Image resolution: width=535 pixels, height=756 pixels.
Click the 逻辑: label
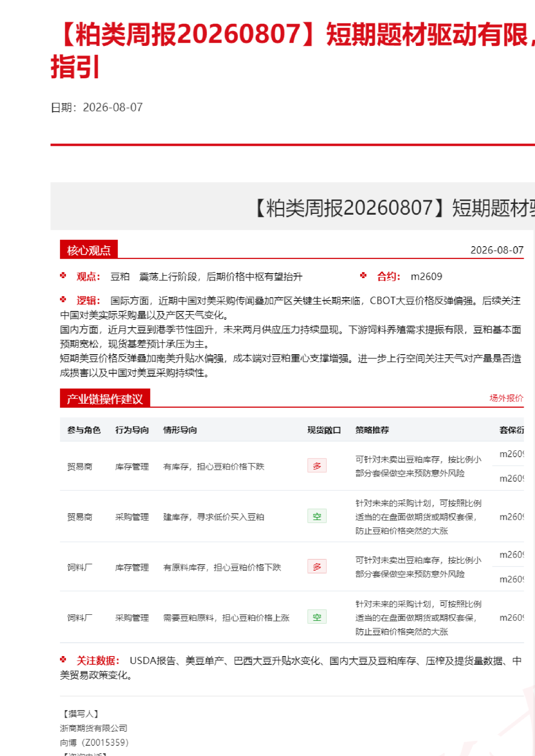88,301
